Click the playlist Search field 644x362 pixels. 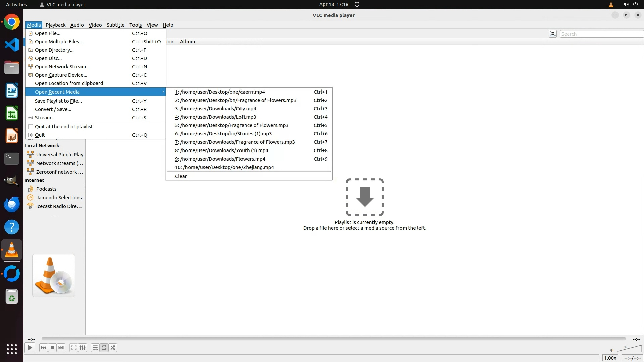coord(600,34)
